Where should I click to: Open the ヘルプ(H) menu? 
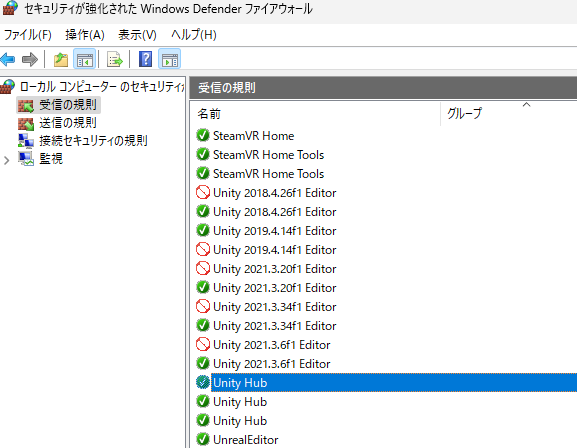click(x=194, y=35)
